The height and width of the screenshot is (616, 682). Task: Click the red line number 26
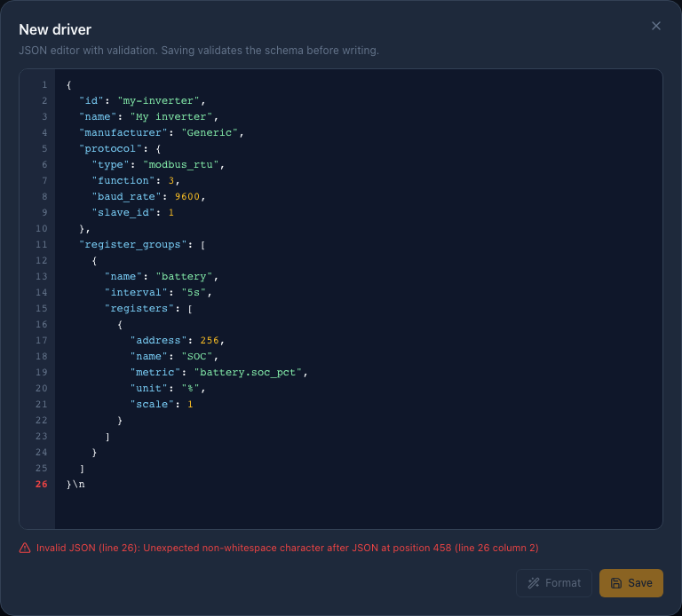[x=42, y=484]
